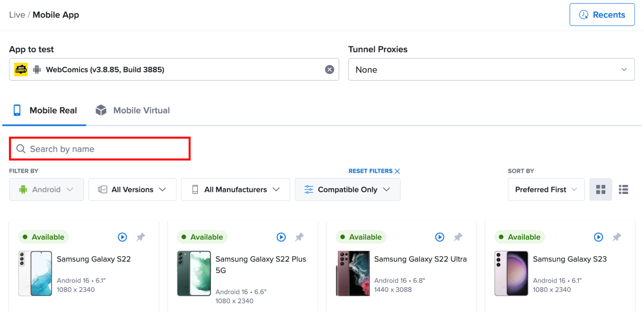Viewport: 644px width, 312px height.
Task: Open the Tunnel Proxies dropdown
Action: pos(491,69)
